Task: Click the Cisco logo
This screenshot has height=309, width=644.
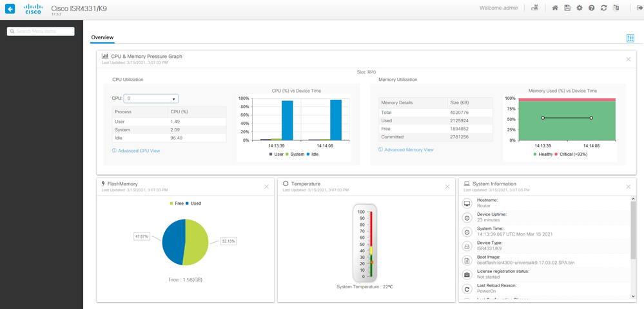Action: pos(34,8)
